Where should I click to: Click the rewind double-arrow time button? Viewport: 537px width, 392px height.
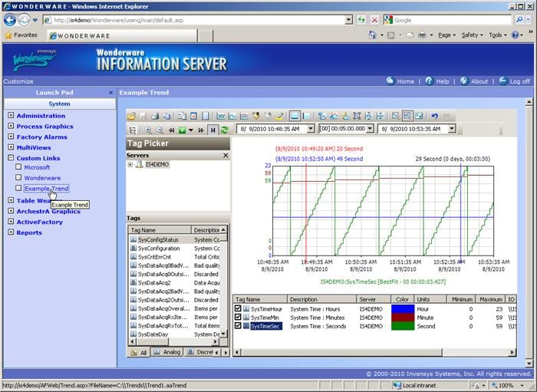(x=171, y=130)
